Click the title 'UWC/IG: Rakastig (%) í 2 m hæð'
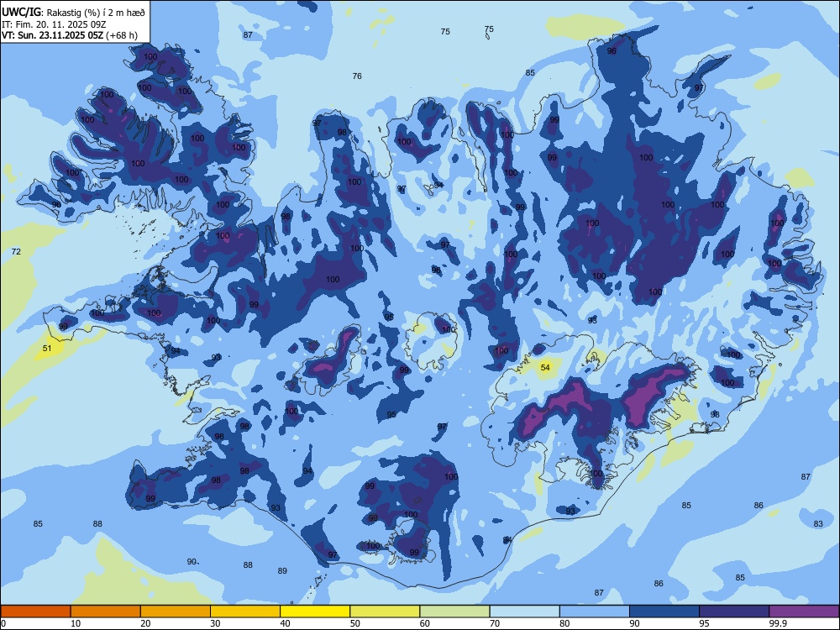 pos(73,13)
